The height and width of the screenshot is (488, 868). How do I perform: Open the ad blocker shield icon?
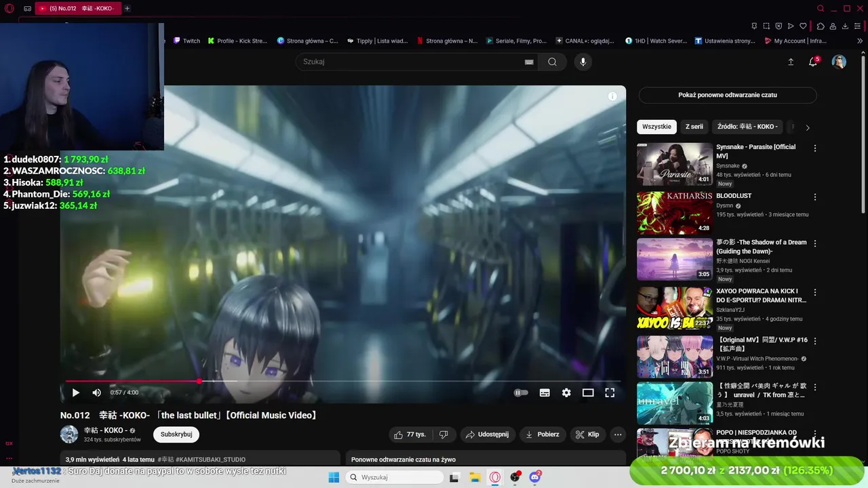(778, 26)
